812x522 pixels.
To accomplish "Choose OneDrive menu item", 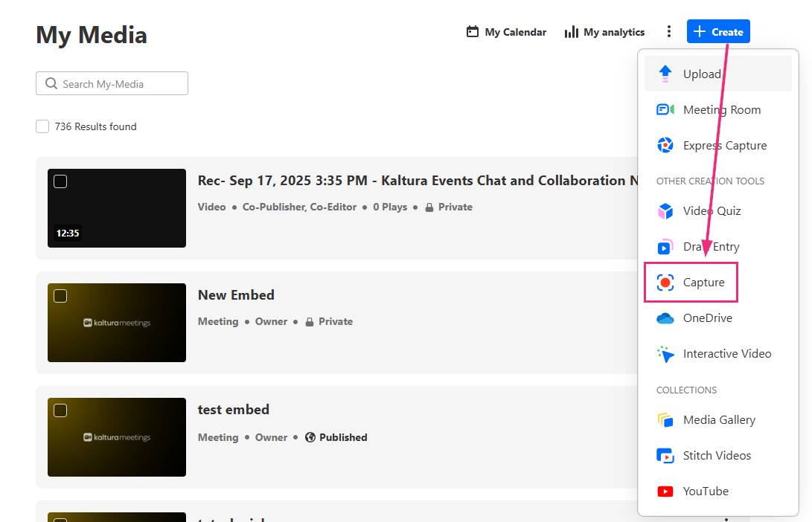I will (717, 318).
